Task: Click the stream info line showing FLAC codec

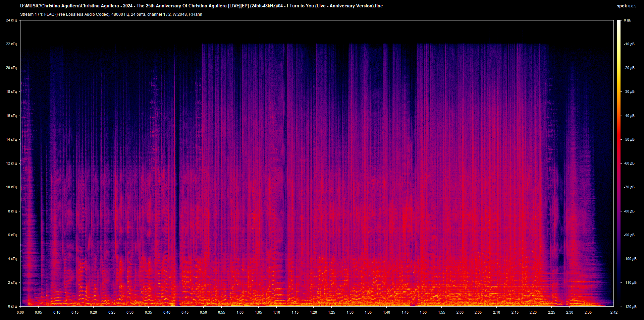Action: [111, 14]
